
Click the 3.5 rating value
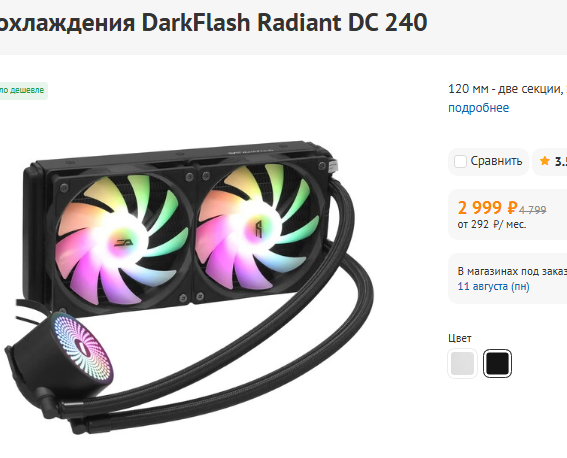point(561,162)
